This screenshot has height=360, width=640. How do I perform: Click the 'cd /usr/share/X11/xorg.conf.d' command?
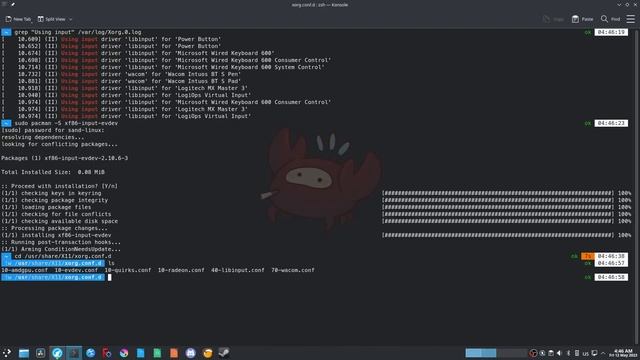coord(63,256)
